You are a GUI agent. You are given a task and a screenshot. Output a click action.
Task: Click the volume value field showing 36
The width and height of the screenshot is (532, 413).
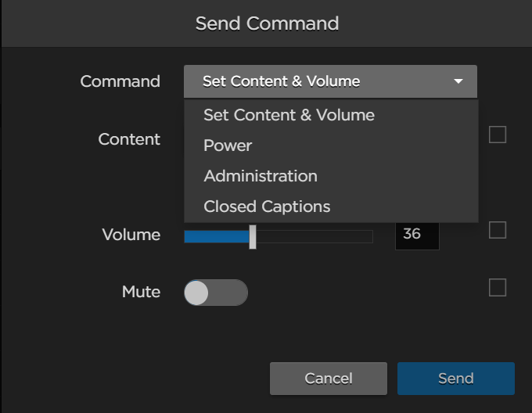416,234
